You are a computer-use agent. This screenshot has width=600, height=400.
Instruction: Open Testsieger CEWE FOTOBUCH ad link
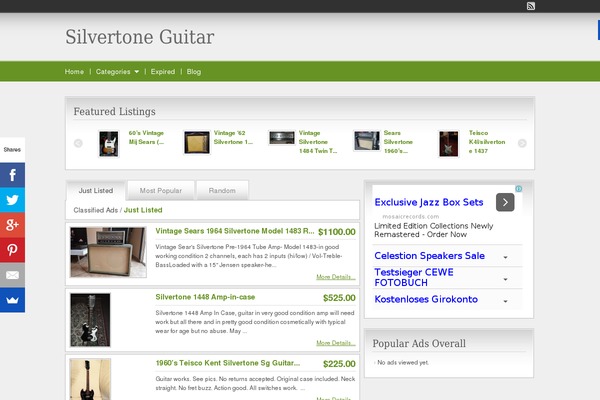click(x=414, y=278)
